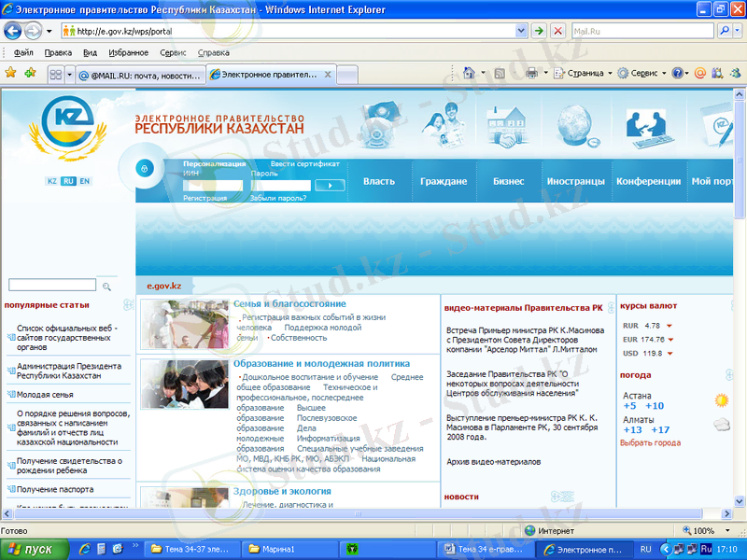
Task: Click the Print icon in command bar
Action: (x=531, y=74)
